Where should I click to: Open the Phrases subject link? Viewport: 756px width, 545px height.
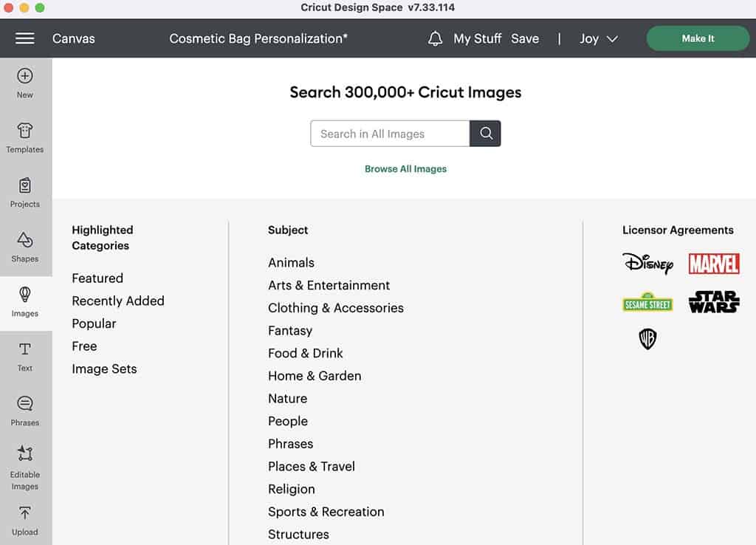pos(291,444)
